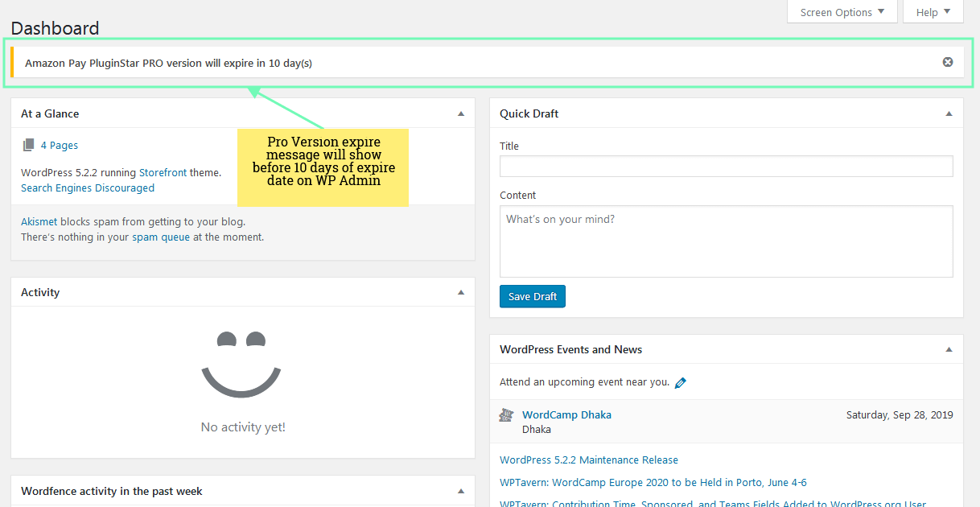Open the Help dropdown tab
This screenshot has width=980, height=507.
pyautogui.click(x=933, y=12)
